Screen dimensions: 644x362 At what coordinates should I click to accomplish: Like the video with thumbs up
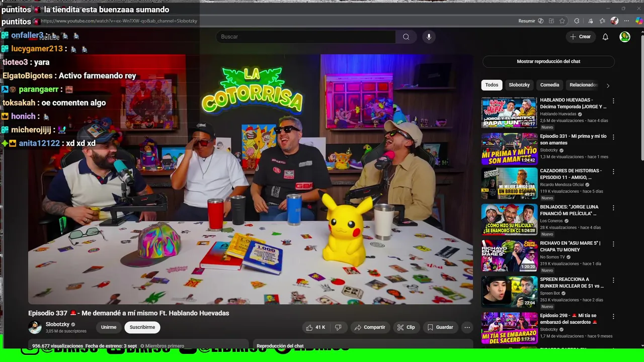pos(315,327)
